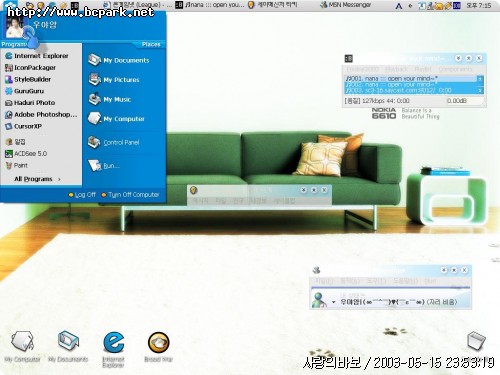500x375 pixels.
Task: Select the yellow-icon taskbar button left of MSN Messenger
Action: coord(273,5)
